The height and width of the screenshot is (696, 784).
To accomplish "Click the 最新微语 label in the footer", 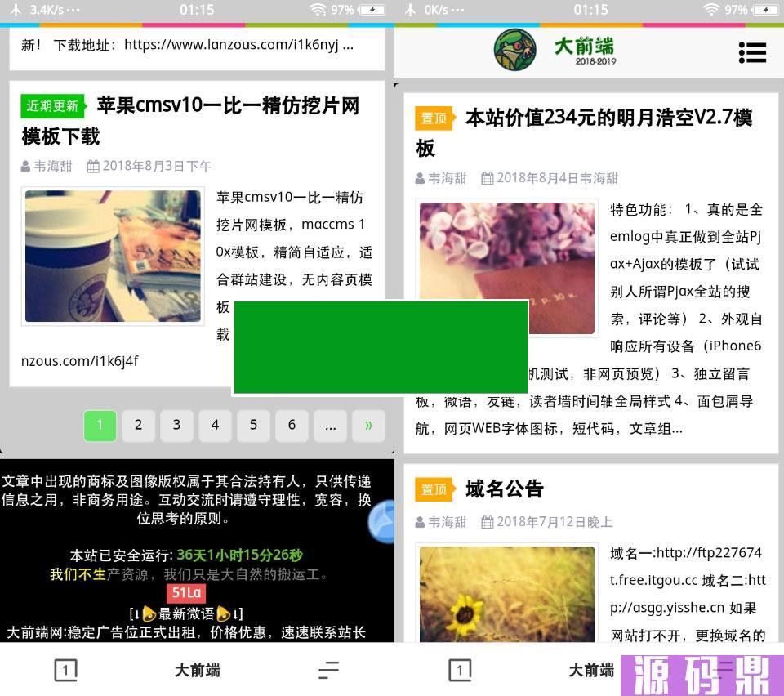I will coord(186,613).
